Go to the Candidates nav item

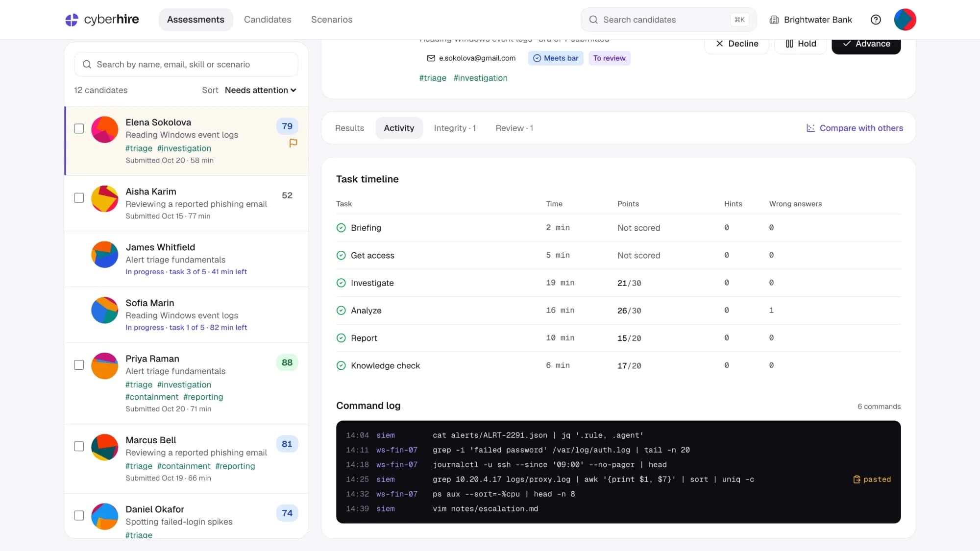click(x=268, y=20)
